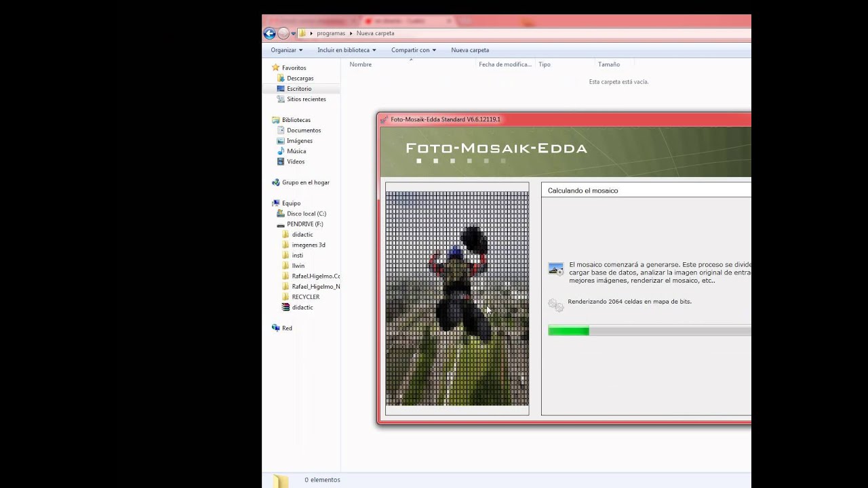Open the 'Incluir en biblioteca' menu
Viewport: 868px width, 488px height.
tap(347, 50)
